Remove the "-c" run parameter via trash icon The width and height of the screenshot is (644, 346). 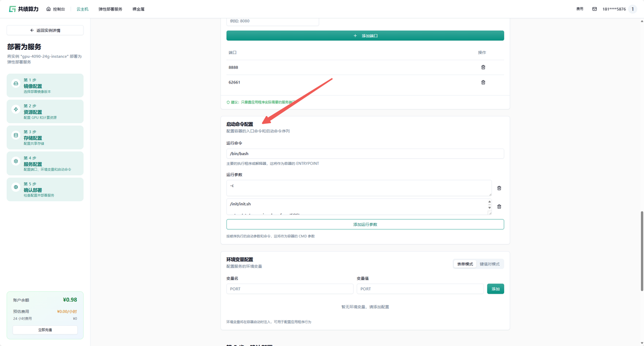pyautogui.click(x=499, y=188)
